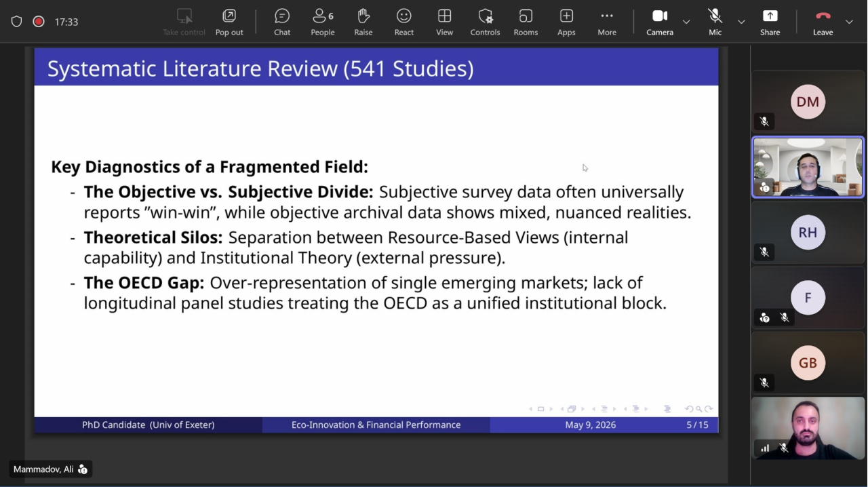868x487 pixels.
Task: Click the Beamer search magnifier icon
Action: [x=698, y=409]
